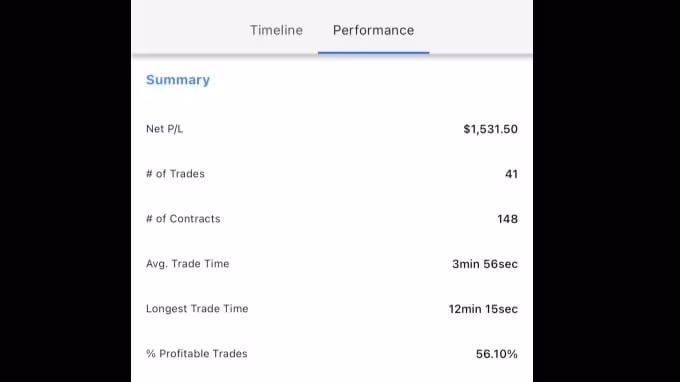The image size is (680, 382).
Task: Click the contracts value 148
Action: pyautogui.click(x=507, y=219)
